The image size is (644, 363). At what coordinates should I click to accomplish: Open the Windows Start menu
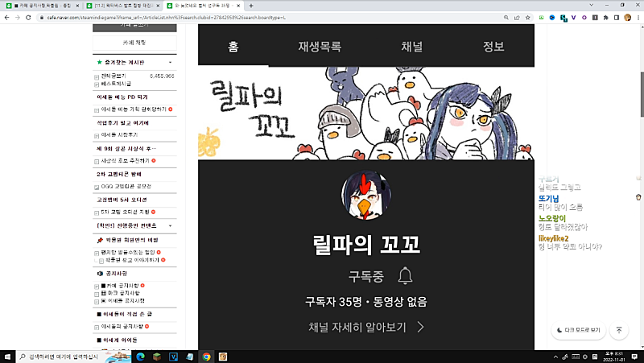coord(7,357)
